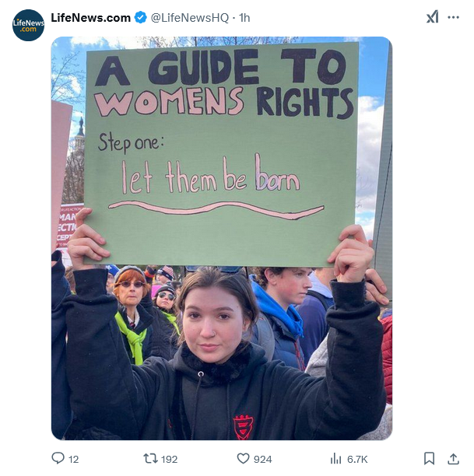This screenshot has width=474, height=476.
Task: Click the woman's face in the photo
Action: pyautogui.click(x=214, y=322)
